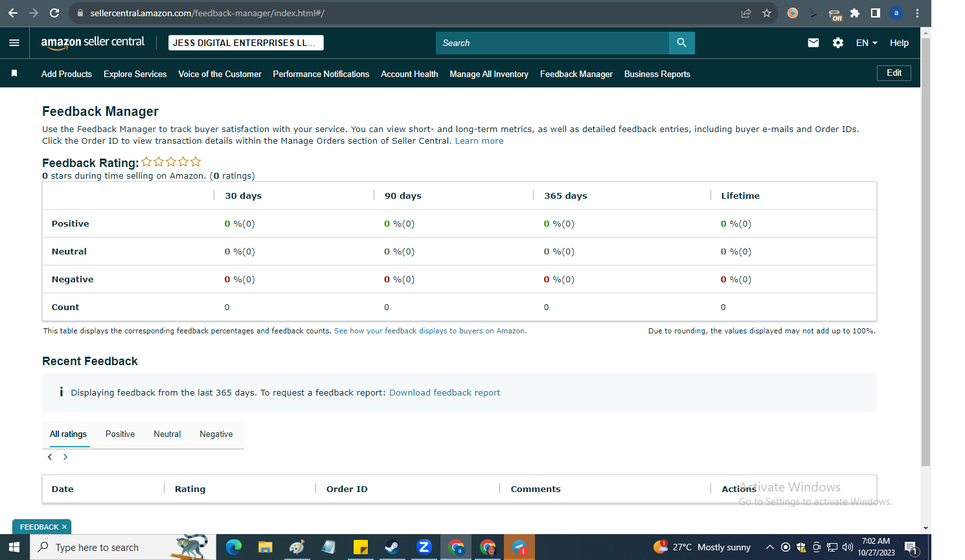Launch Microsoft Edge from the taskbar
This screenshot has width=965, height=560.
click(x=234, y=547)
